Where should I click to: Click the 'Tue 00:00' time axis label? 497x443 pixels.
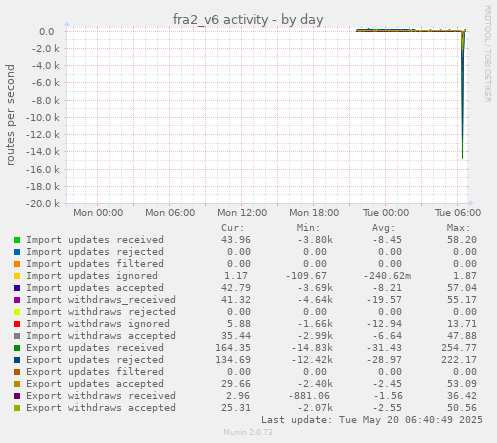386,213
